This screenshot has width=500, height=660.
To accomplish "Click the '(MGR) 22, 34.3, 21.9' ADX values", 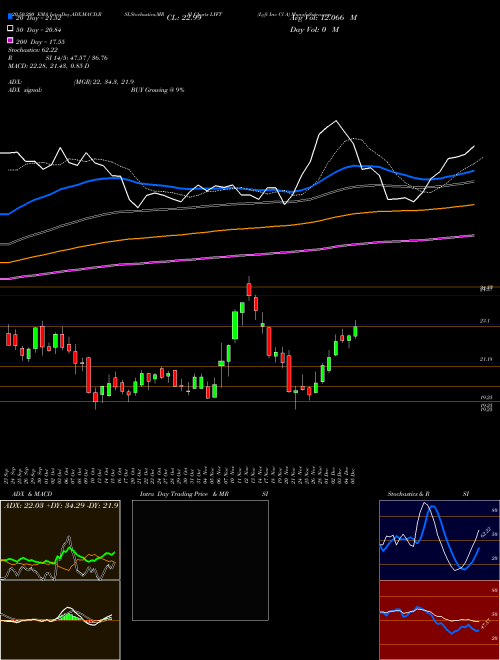I will click(x=104, y=82).
